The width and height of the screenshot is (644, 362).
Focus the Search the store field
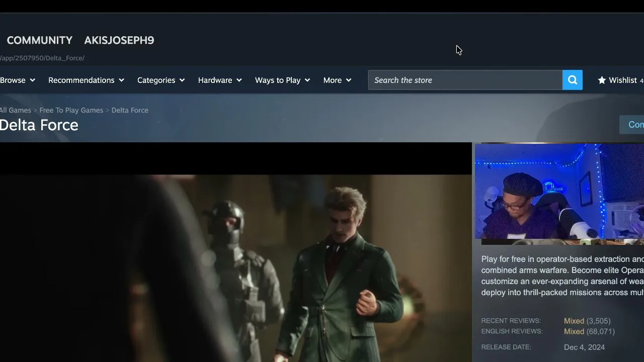[465, 80]
